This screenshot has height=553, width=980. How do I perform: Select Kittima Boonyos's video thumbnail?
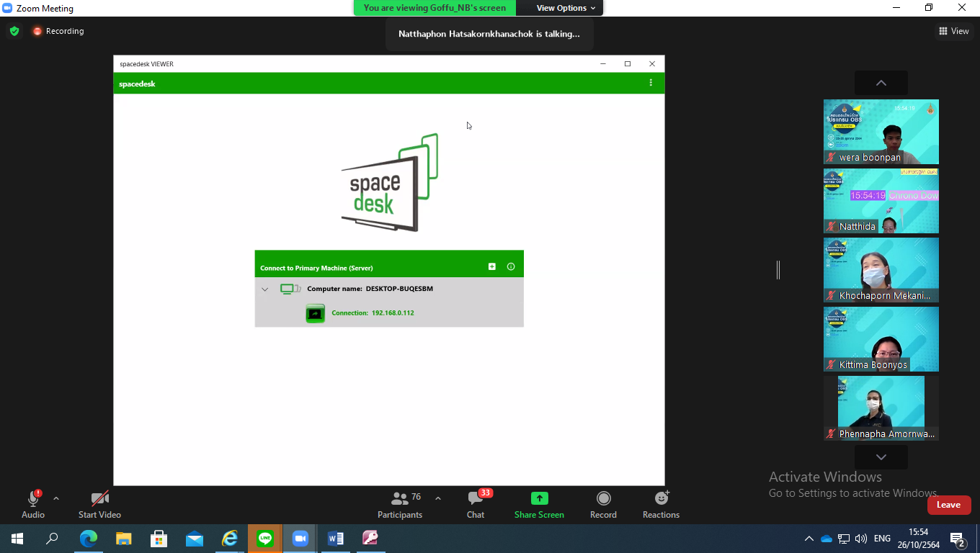coord(881,339)
